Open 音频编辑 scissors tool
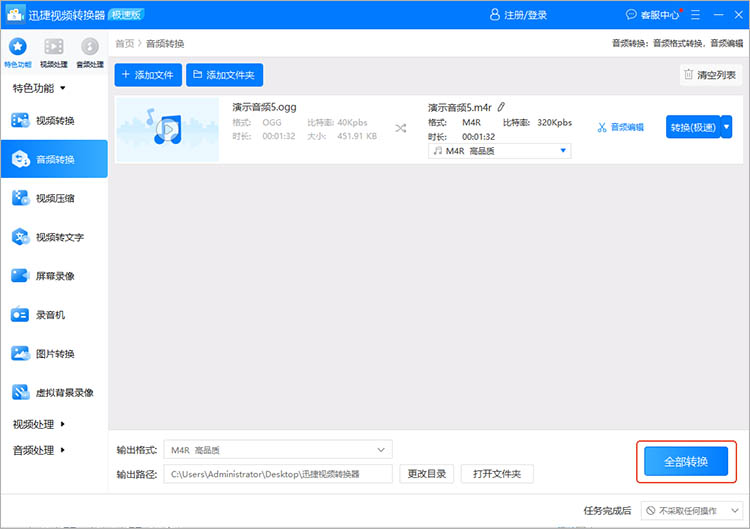Image resolution: width=750 pixels, height=529 pixels. tap(620, 127)
